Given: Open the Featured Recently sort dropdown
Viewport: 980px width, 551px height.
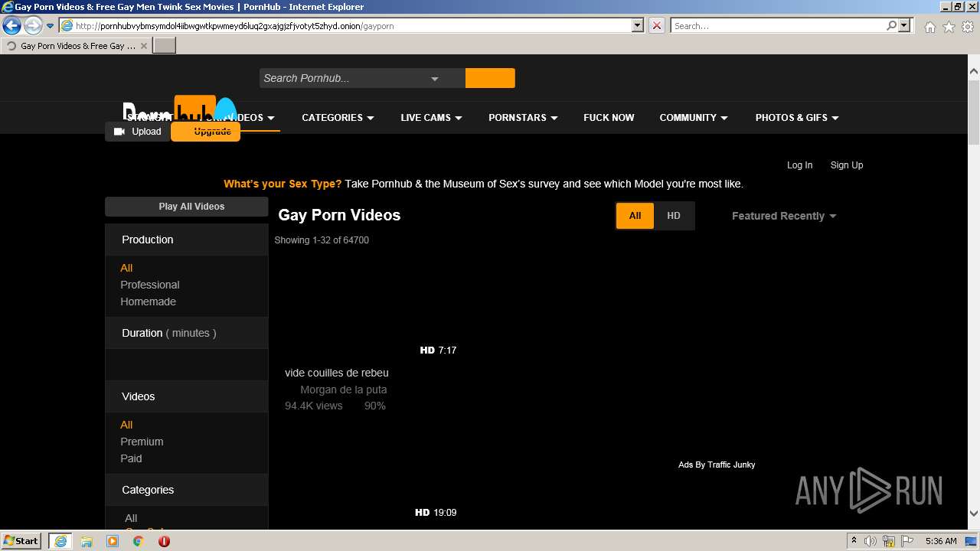Looking at the screenshot, I should (x=784, y=216).
